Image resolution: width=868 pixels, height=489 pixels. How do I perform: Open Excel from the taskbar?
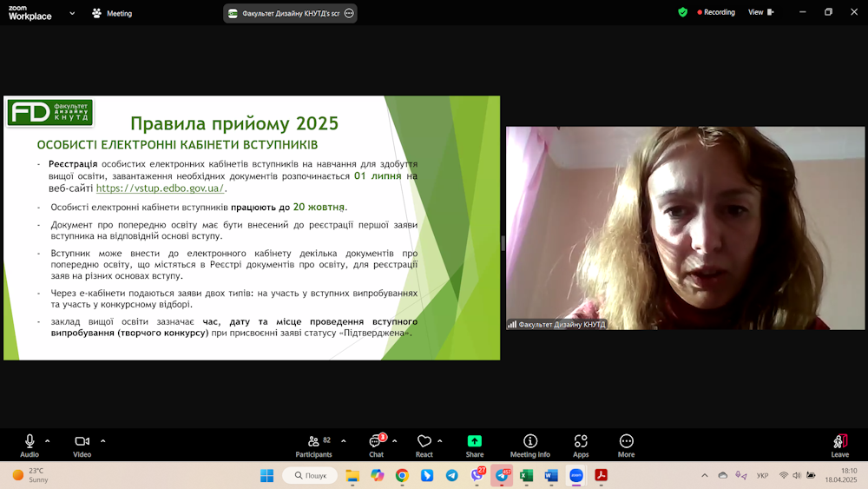[526, 475]
